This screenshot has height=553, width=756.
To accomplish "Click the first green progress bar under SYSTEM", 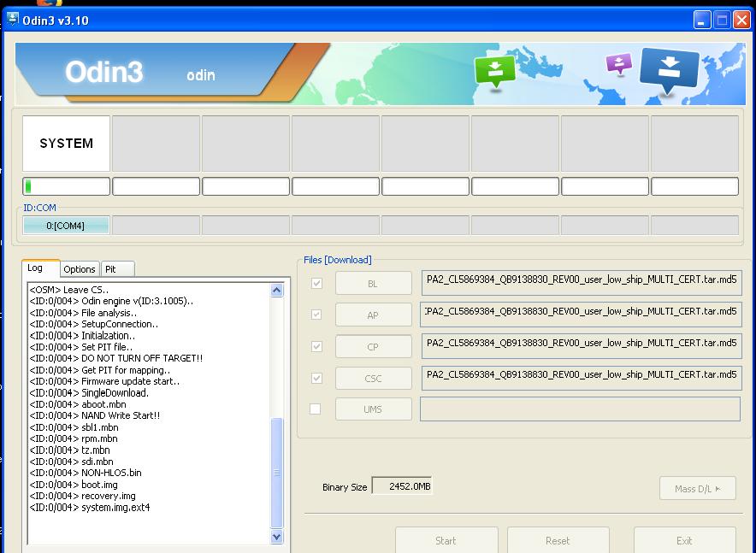I will (x=66, y=186).
